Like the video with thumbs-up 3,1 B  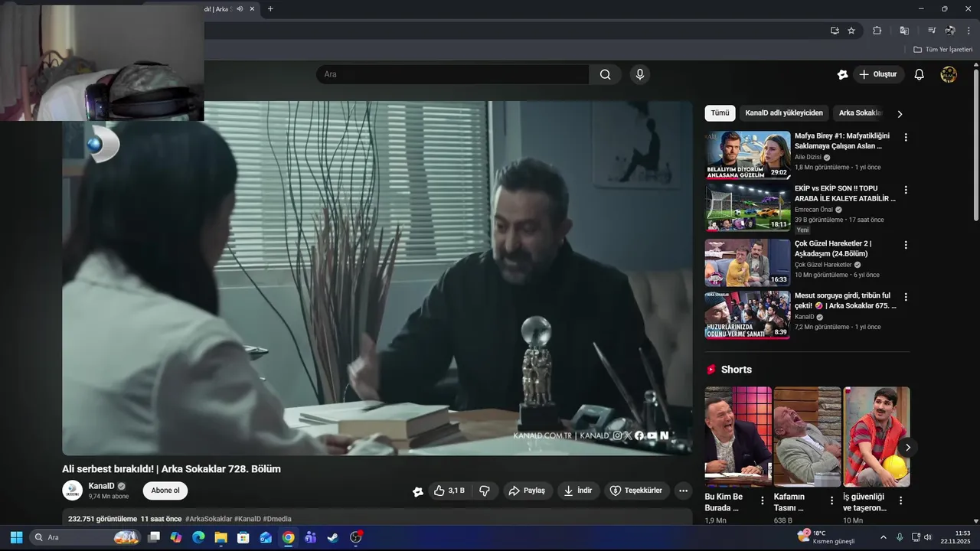click(x=450, y=491)
